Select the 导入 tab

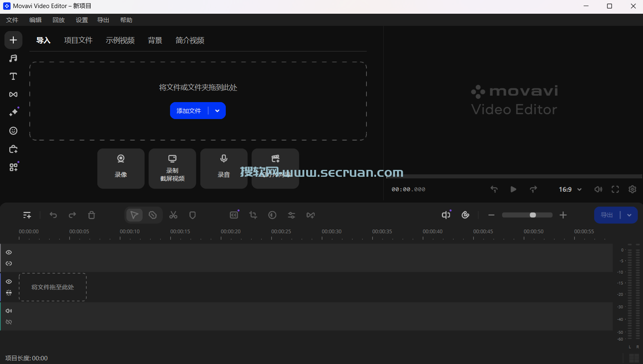click(43, 40)
